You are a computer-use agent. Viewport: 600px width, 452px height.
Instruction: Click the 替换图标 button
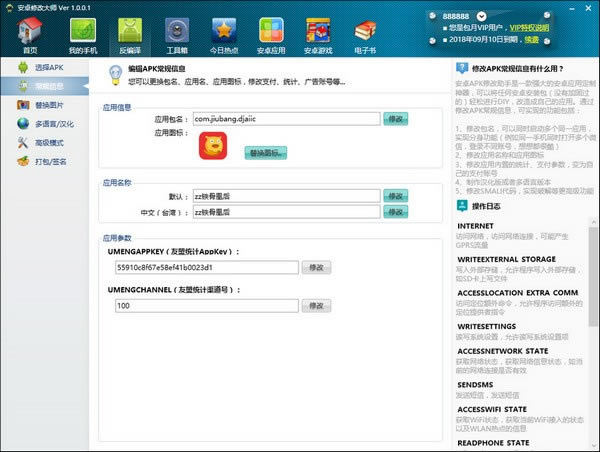[265, 153]
